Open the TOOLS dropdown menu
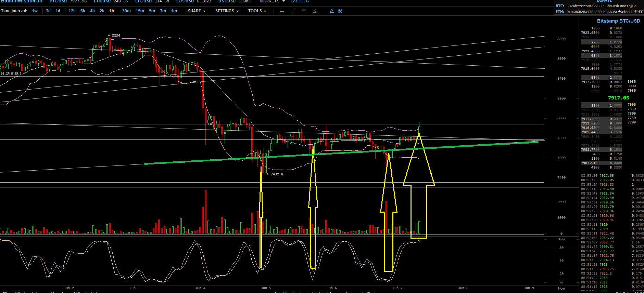Screen dimensions: 644x293 [257, 11]
